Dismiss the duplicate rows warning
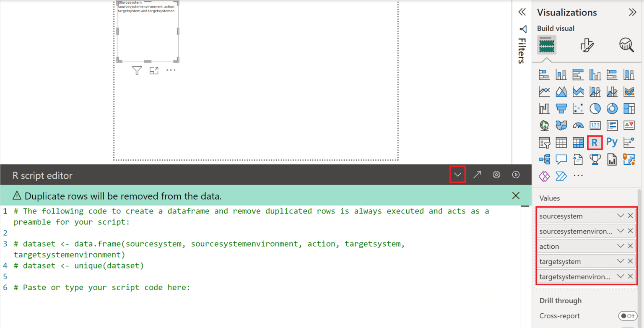The image size is (644, 328). pos(516,195)
